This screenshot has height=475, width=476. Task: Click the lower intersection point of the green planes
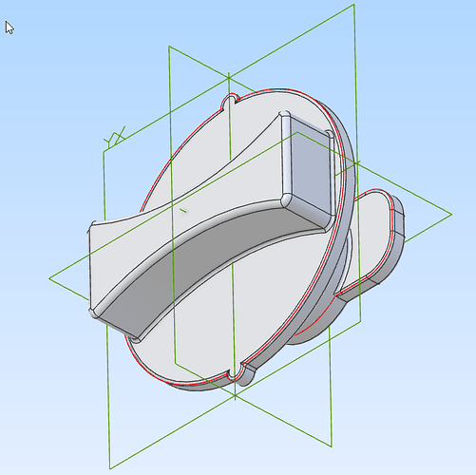point(235,396)
